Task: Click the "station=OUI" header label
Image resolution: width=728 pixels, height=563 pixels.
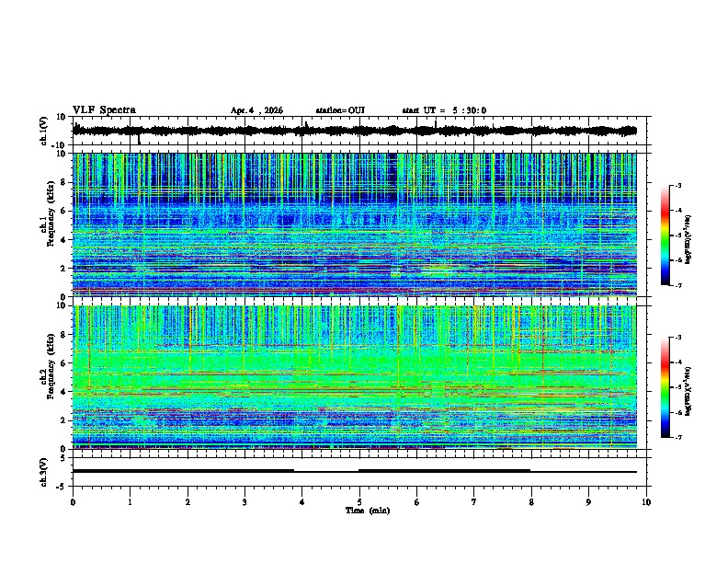Action: pos(340,110)
